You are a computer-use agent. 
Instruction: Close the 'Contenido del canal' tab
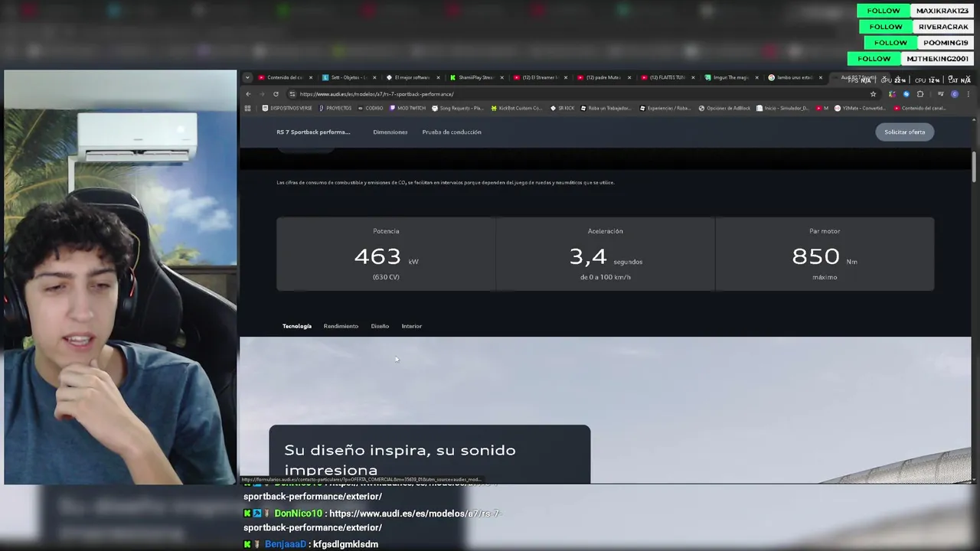click(x=310, y=77)
